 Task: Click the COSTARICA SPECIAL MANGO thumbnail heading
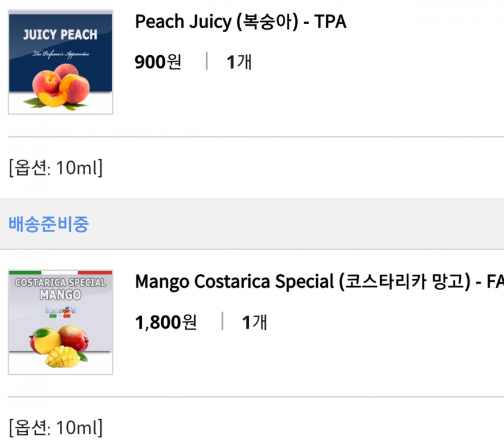(x=60, y=288)
